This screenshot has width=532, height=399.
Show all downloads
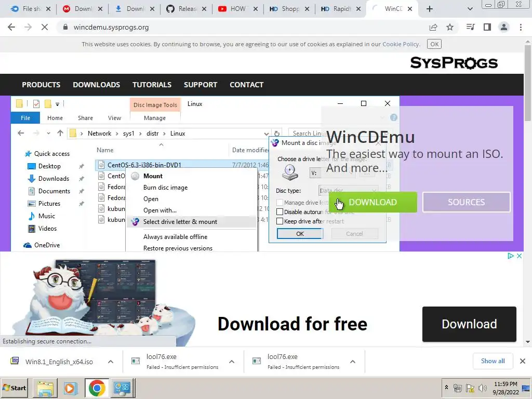click(x=493, y=361)
